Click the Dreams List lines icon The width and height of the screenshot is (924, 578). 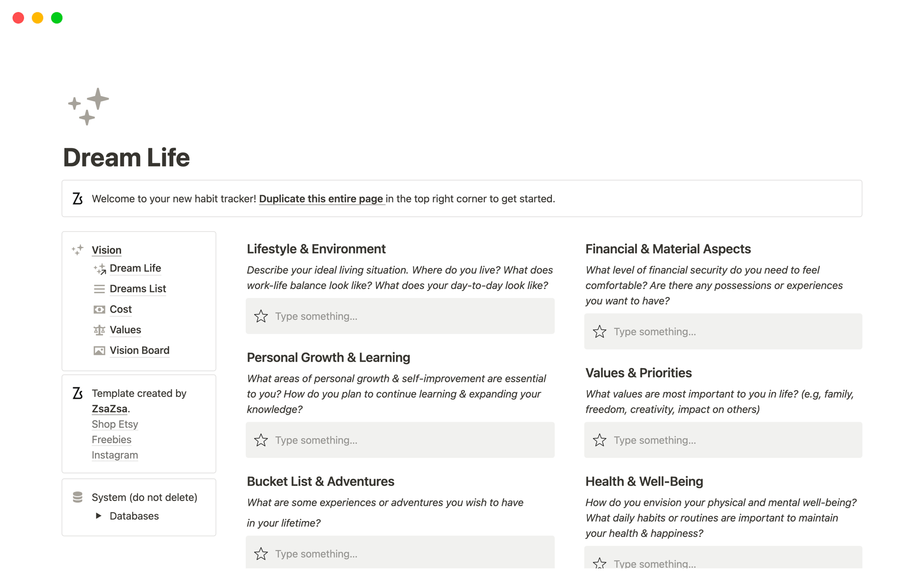click(99, 289)
